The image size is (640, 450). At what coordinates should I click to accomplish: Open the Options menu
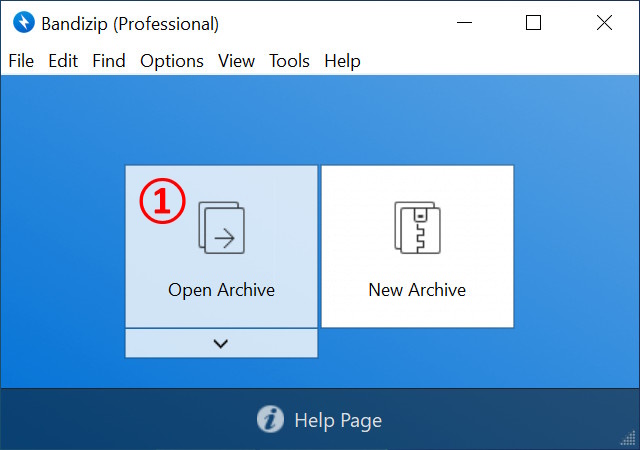tap(172, 61)
